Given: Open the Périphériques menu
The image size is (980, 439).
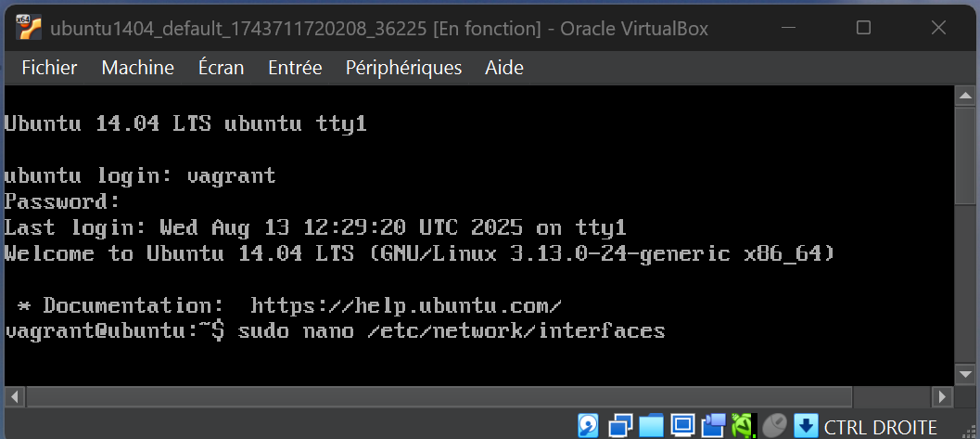Looking at the screenshot, I should pyautogui.click(x=403, y=68).
